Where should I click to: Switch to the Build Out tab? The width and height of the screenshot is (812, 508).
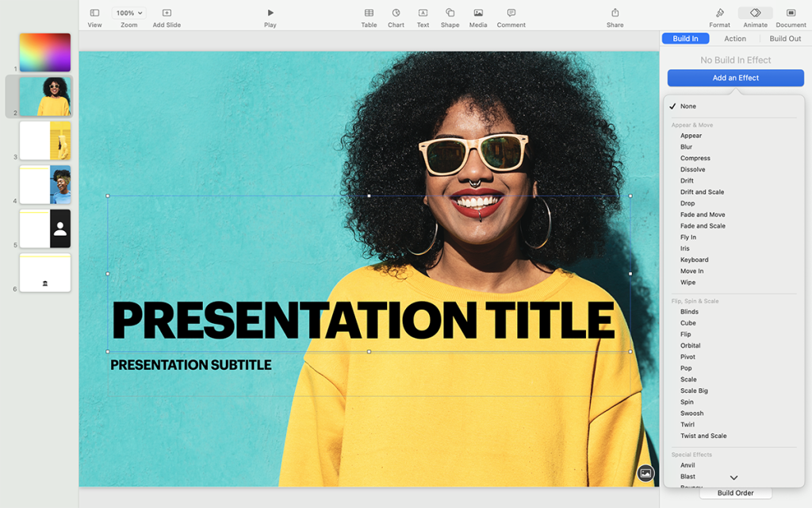click(x=784, y=38)
